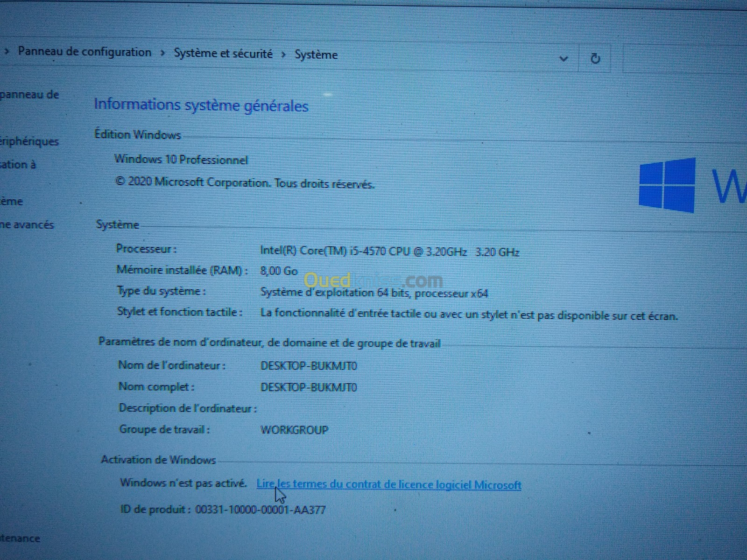Click the 'Groupe de travail :' label
747x560 pixels.
click(x=165, y=429)
